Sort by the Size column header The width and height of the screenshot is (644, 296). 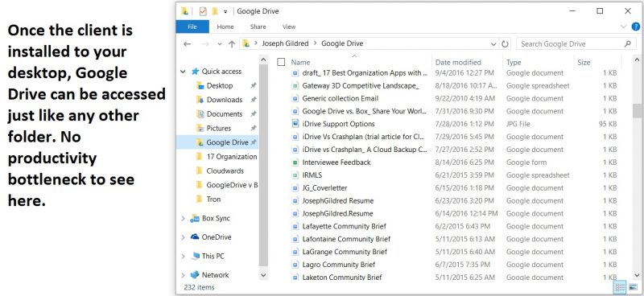coord(584,63)
